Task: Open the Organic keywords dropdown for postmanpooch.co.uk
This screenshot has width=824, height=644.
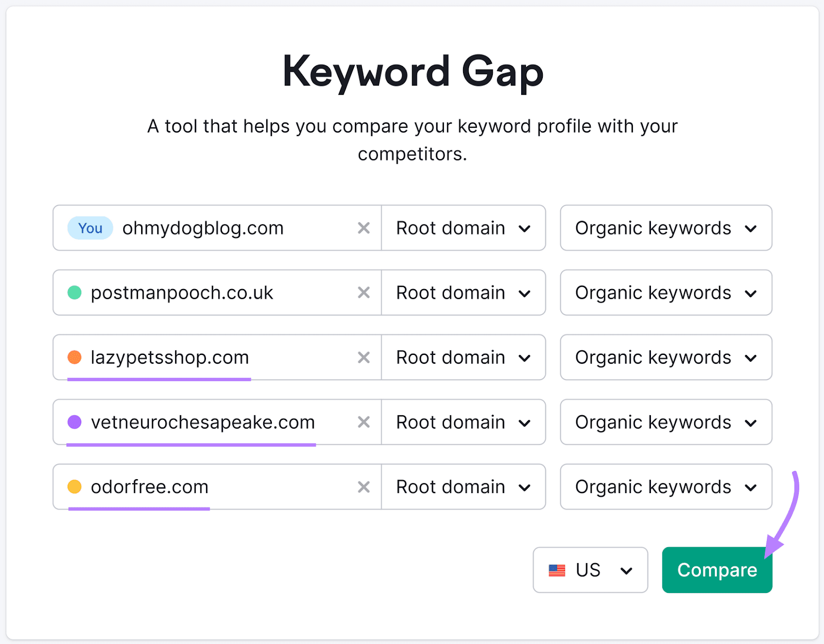Action: pos(665,293)
